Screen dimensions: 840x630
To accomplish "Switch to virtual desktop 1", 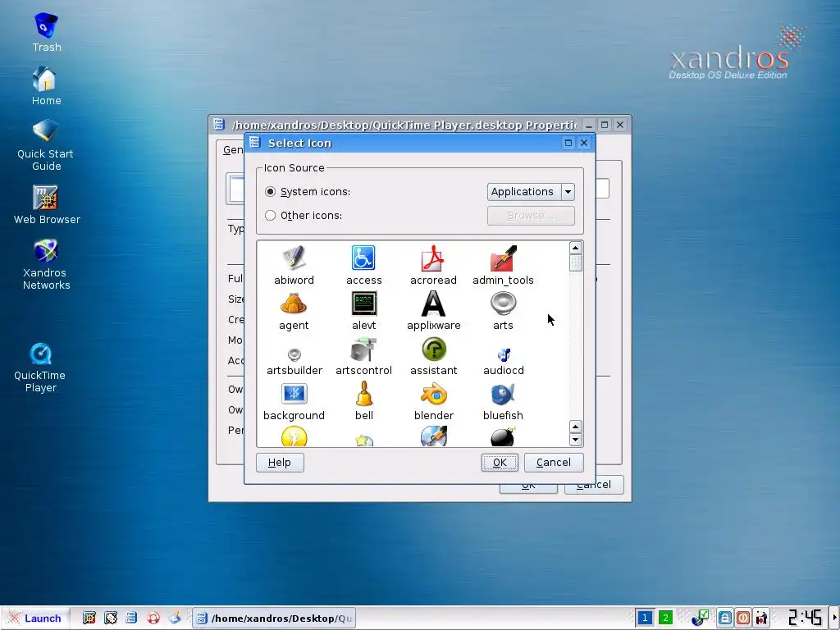I will tap(645, 619).
